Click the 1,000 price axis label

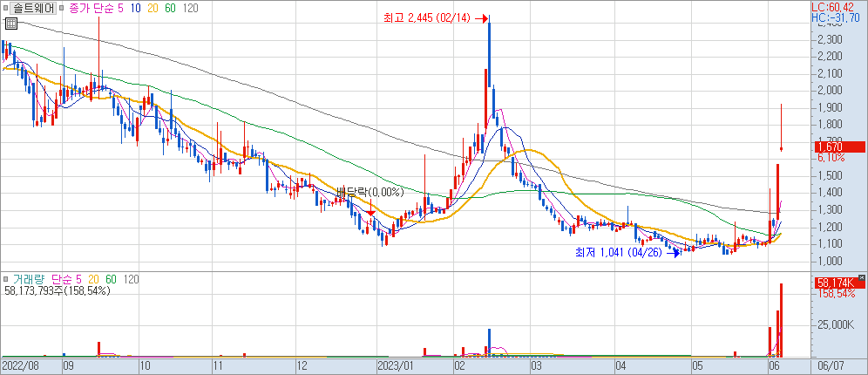click(831, 261)
